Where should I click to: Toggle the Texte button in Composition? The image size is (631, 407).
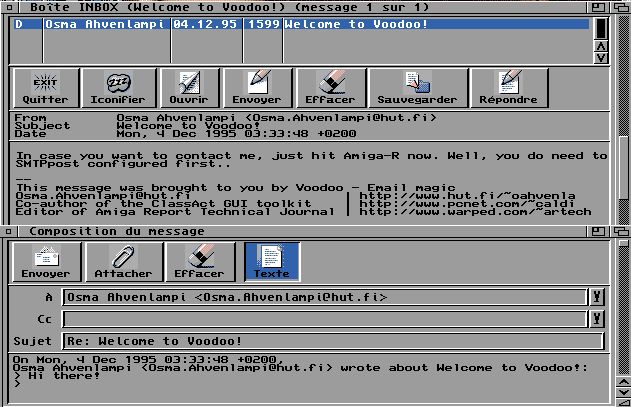pos(272,262)
